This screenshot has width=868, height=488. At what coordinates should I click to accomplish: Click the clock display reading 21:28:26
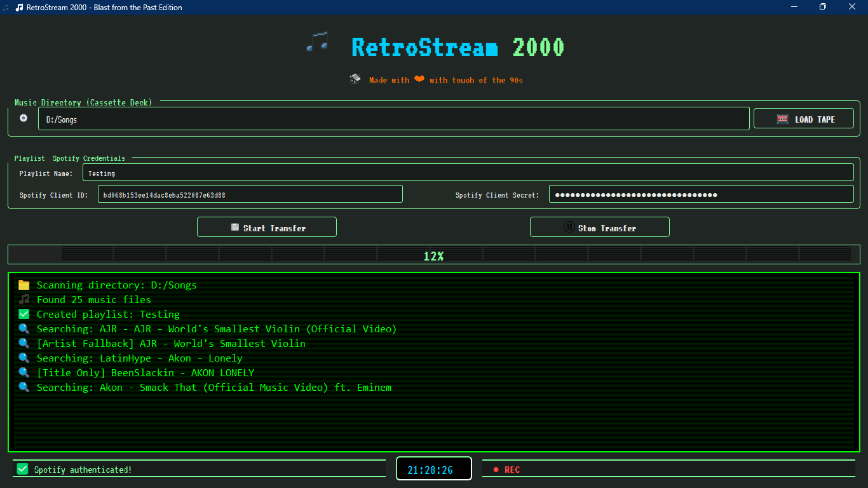click(x=434, y=469)
